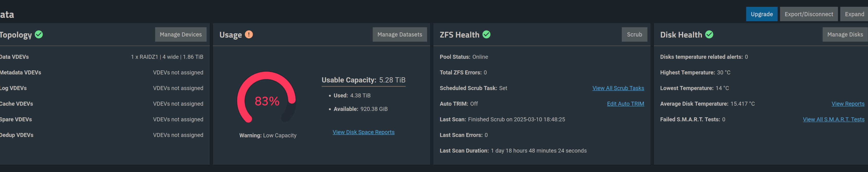Click the Spare VDEVs label
The width and height of the screenshot is (868, 172).
[x=16, y=119]
